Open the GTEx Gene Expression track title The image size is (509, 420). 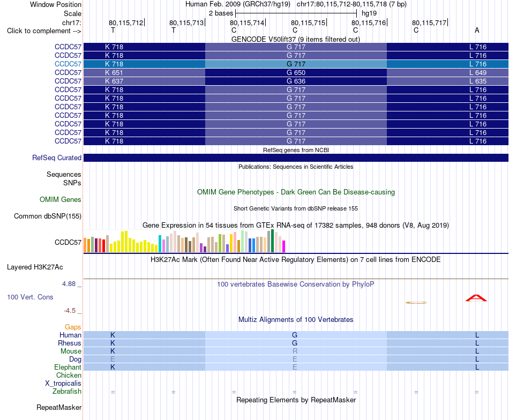click(x=296, y=225)
